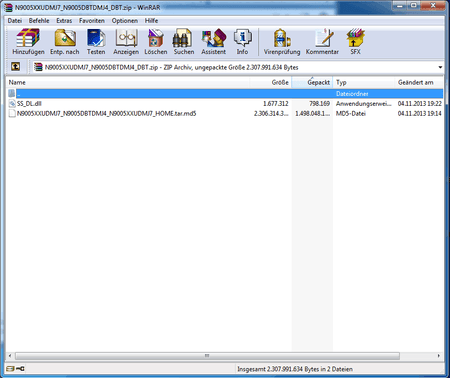Select the N9005XXUDMJ7 HOME.tar.md5 file name

tap(107, 114)
